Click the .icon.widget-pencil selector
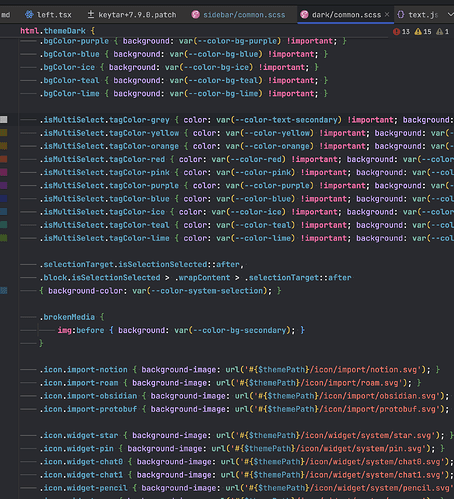Viewport: 454px width, 499px height. pyautogui.click(x=83, y=488)
